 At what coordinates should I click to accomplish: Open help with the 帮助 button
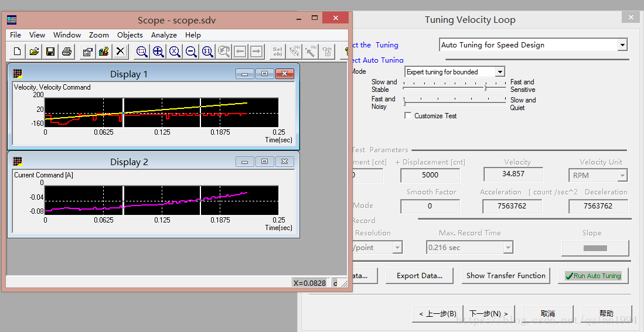(606, 313)
